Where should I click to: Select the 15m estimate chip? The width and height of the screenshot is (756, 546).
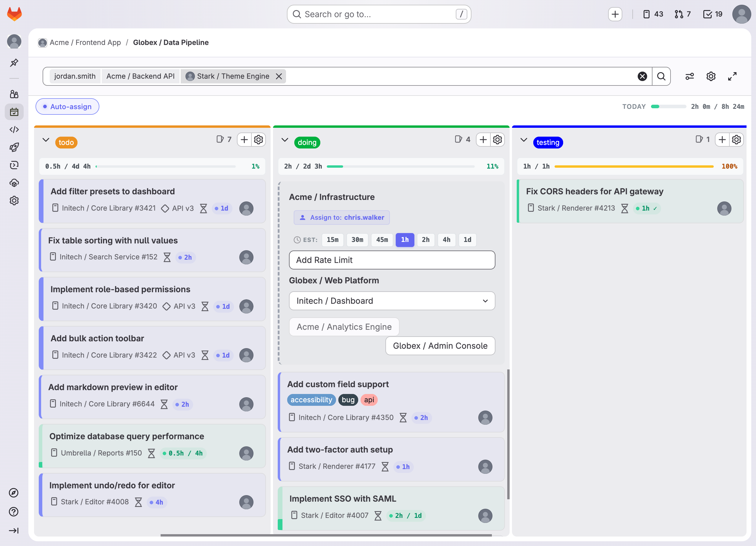[332, 240]
